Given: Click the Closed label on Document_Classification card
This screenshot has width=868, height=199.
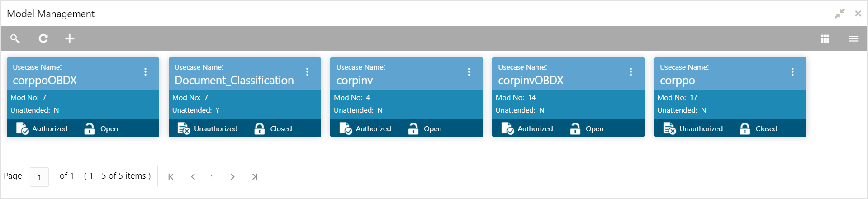Looking at the screenshot, I should pyautogui.click(x=281, y=129).
